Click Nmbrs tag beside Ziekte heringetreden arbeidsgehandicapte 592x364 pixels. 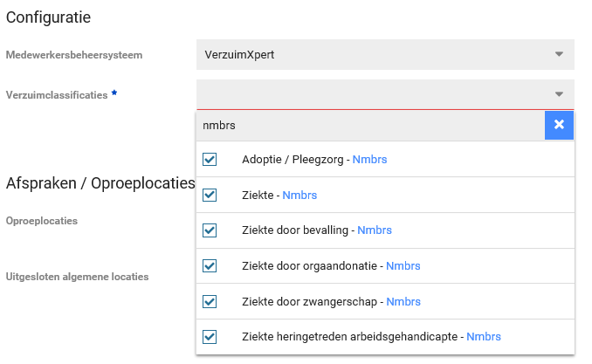click(x=484, y=336)
